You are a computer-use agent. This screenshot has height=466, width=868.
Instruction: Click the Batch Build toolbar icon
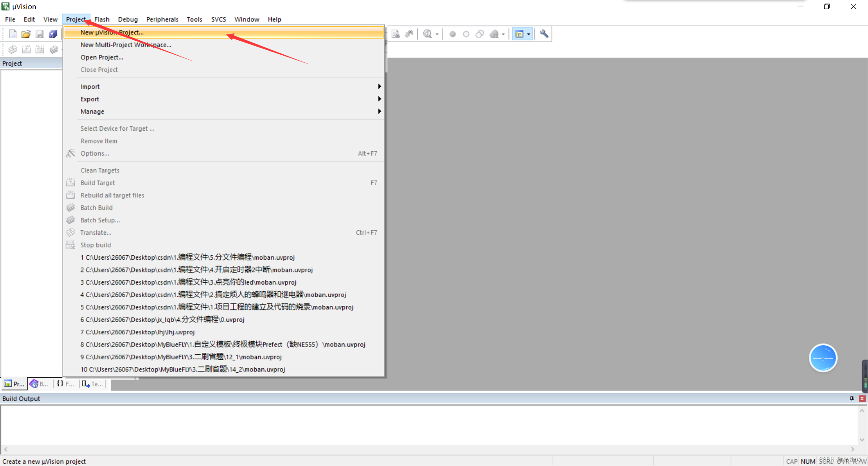(54, 49)
